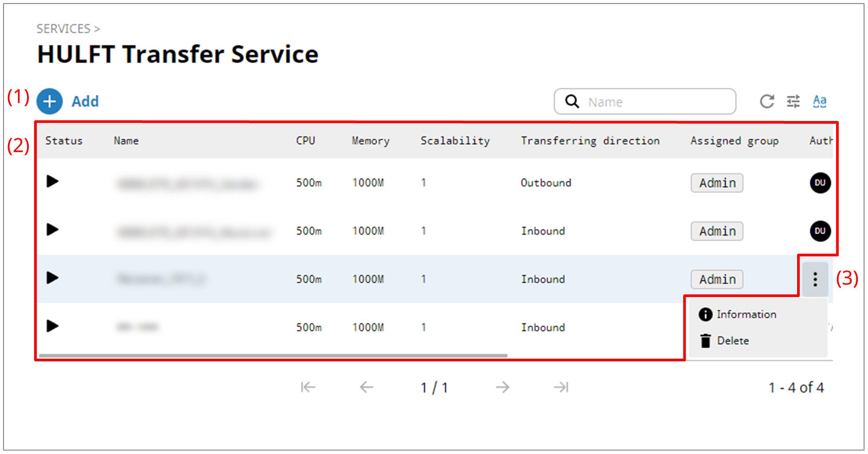This screenshot has width=868, height=454.
Task: Click Admin group tag in Outbound row
Action: (717, 183)
